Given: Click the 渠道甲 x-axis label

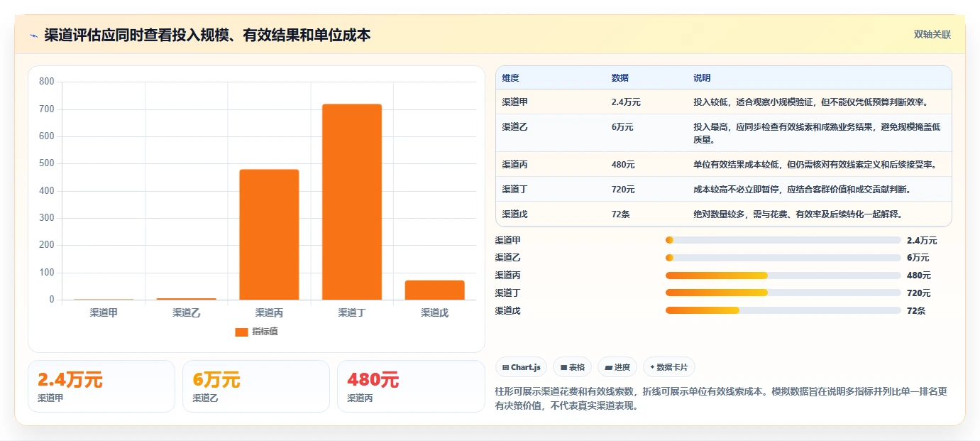Looking at the screenshot, I should (104, 312).
